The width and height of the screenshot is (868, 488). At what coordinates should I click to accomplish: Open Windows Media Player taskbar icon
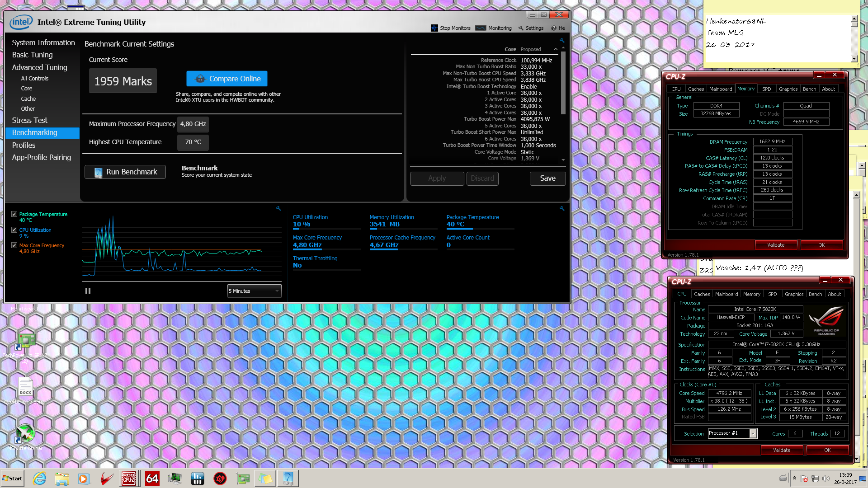[84, 479]
